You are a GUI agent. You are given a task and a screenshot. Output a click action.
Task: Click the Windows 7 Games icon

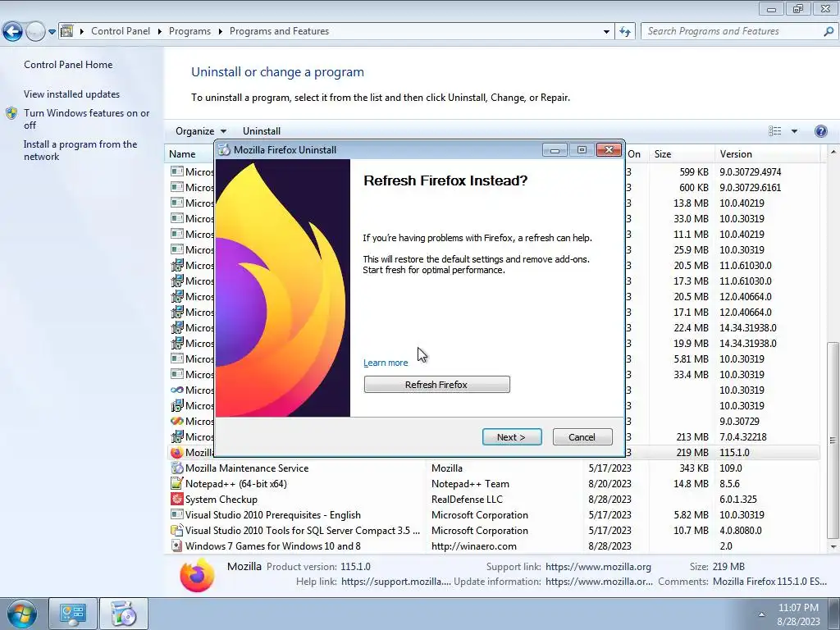pyautogui.click(x=177, y=546)
